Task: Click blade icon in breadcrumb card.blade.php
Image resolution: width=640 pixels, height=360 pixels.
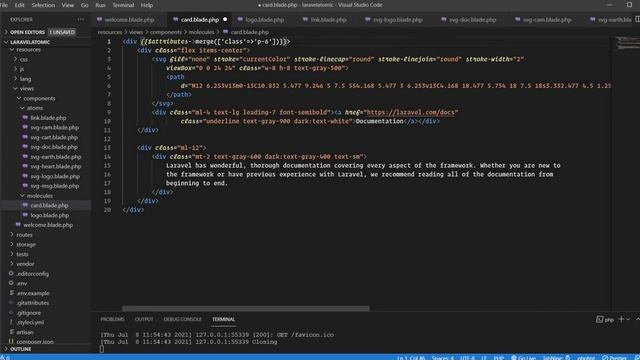Action: click(x=225, y=32)
